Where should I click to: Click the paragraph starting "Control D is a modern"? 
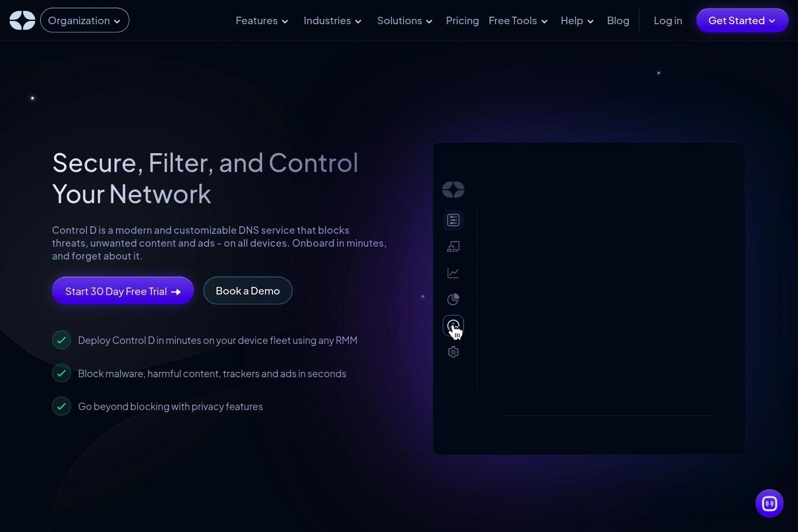219,243
